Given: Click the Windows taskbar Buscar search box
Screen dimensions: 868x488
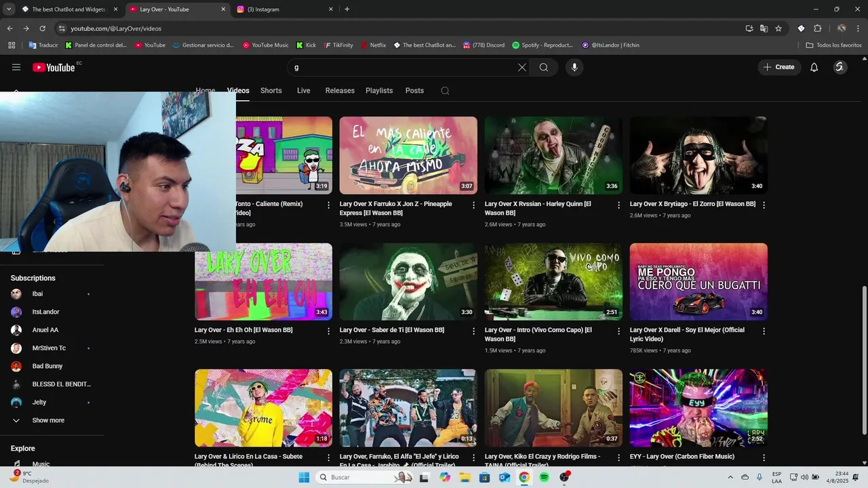Looking at the screenshot, I should pos(363,477).
